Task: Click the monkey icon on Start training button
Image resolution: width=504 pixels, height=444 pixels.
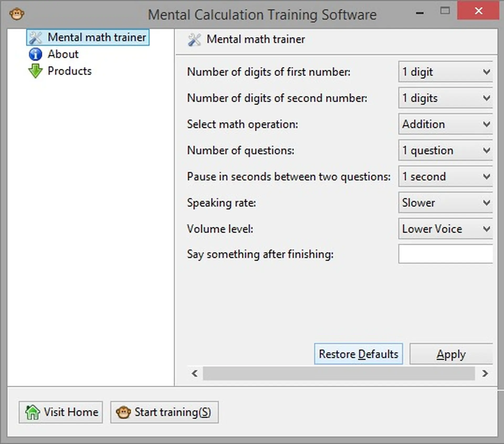Action: pyautogui.click(x=123, y=412)
